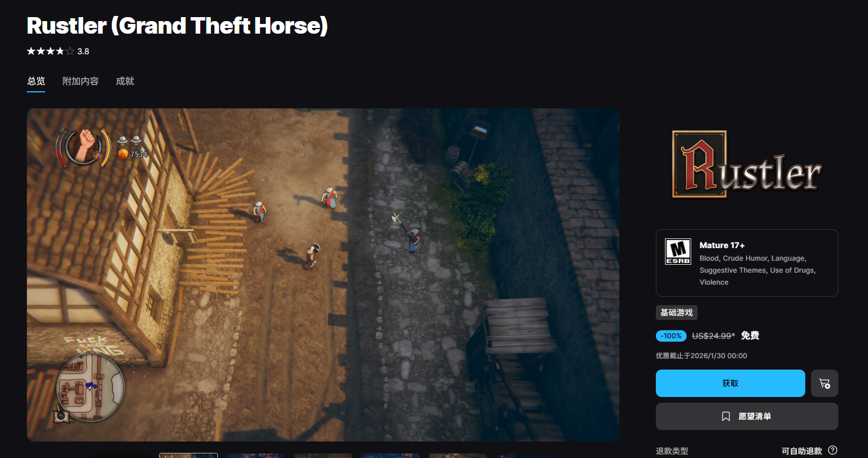This screenshot has height=458, width=868.
Task: Click the -100% discount badge
Action: (x=671, y=336)
